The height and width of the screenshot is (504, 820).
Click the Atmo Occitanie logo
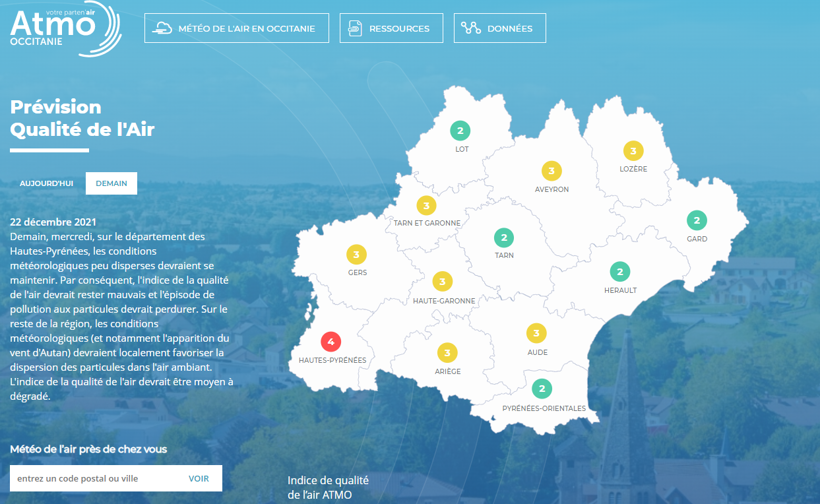65,29
